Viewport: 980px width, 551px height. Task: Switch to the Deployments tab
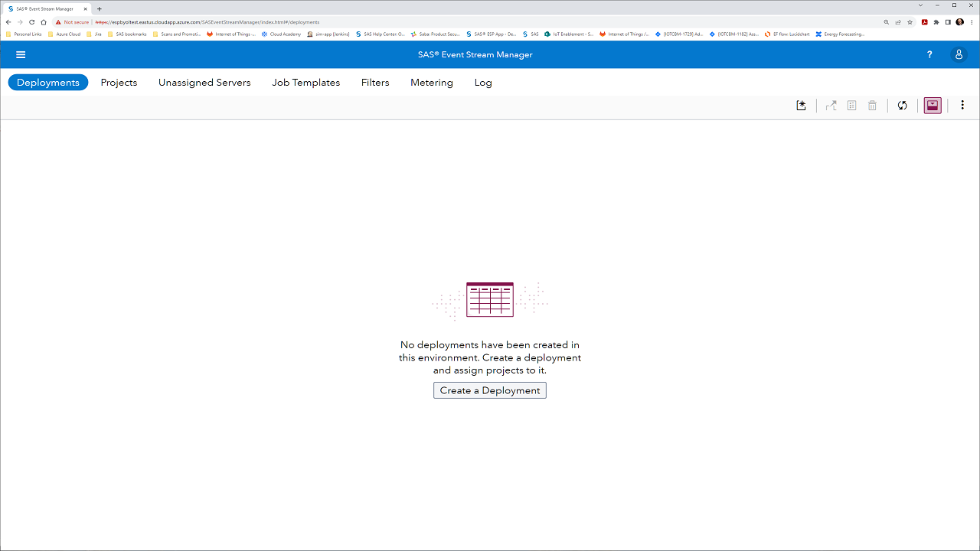tap(48, 82)
